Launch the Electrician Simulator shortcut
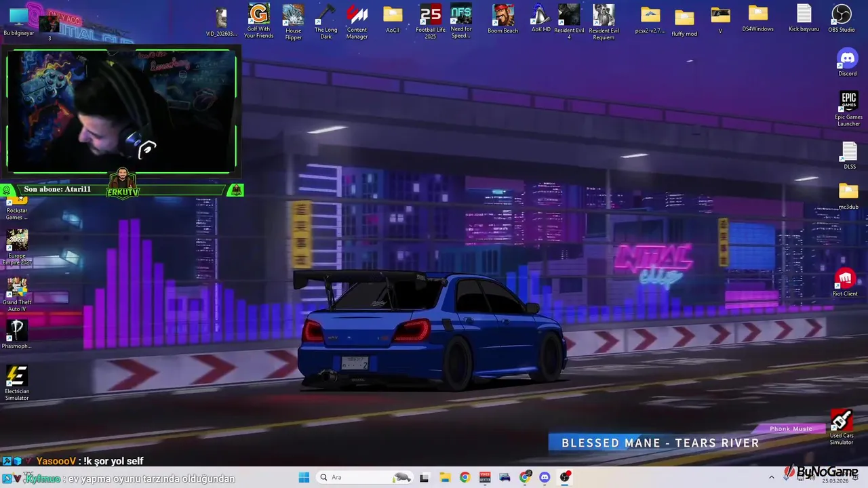 [17, 383]
